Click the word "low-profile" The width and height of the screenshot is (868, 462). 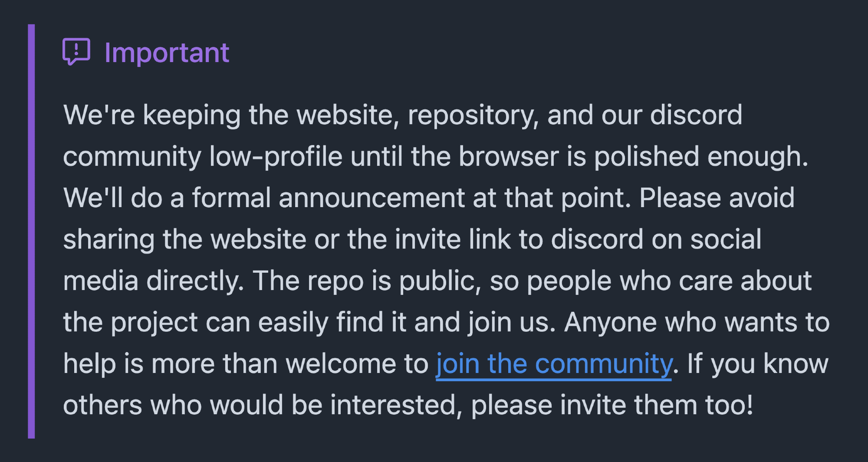(x=276, y=156)
